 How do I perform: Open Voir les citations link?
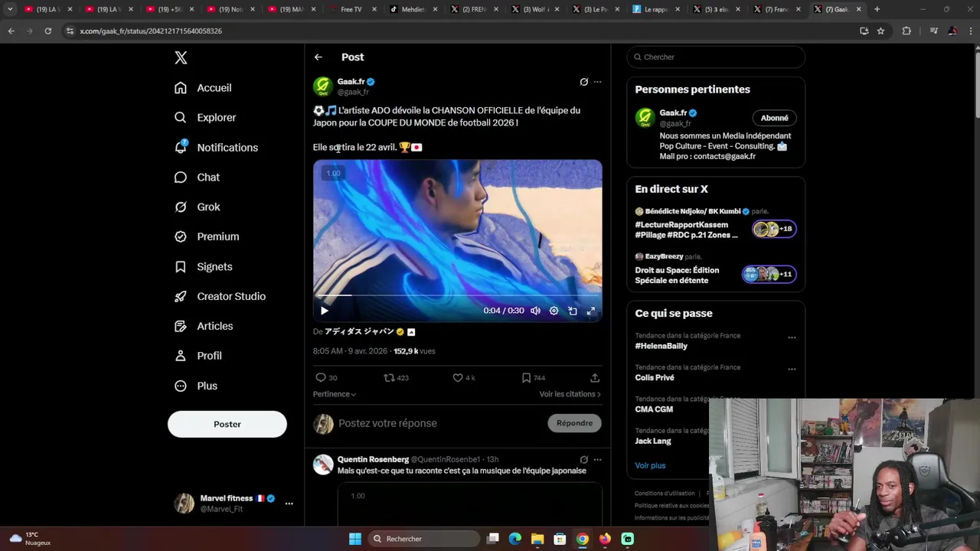(570, 394)
